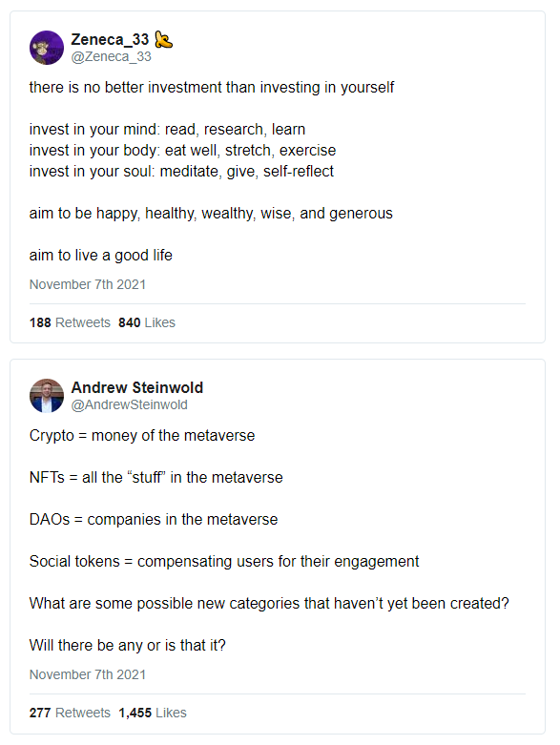Click the "Social tokens" engagement line
Viewport: 560px width, 745px height.
pyautogui.click(x=224, y=562)
